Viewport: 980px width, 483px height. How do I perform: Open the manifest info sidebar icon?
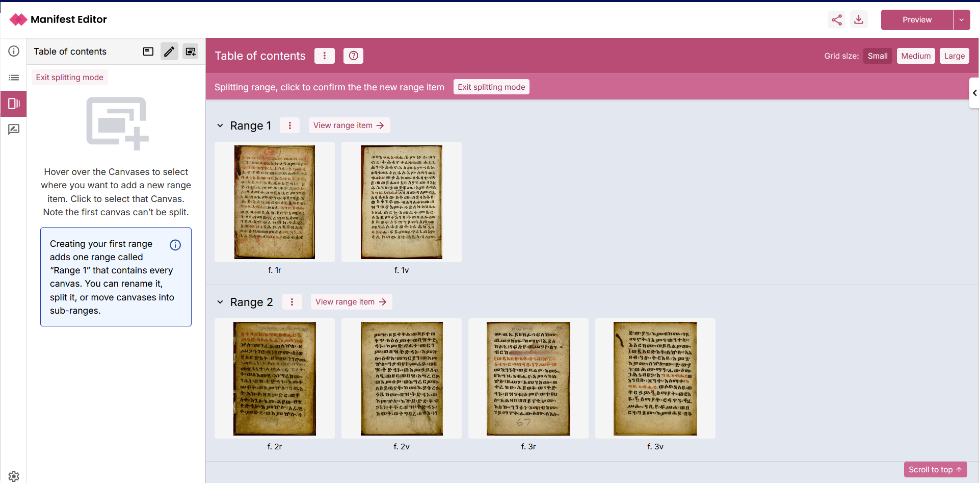coord(14,51)
